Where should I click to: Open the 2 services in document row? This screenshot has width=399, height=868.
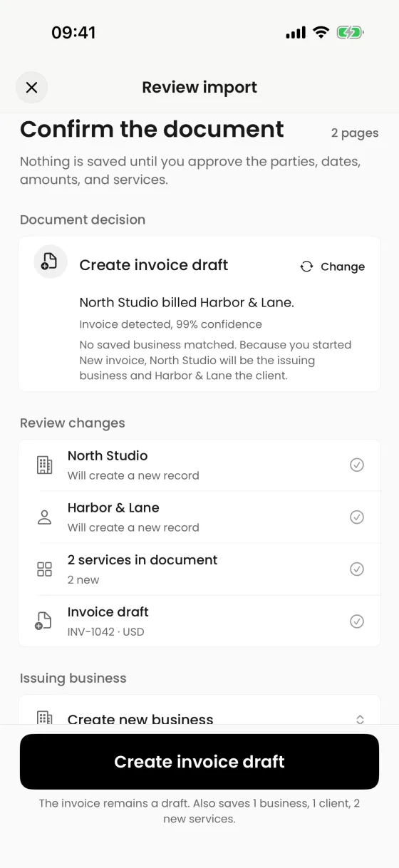coord(199,569)
